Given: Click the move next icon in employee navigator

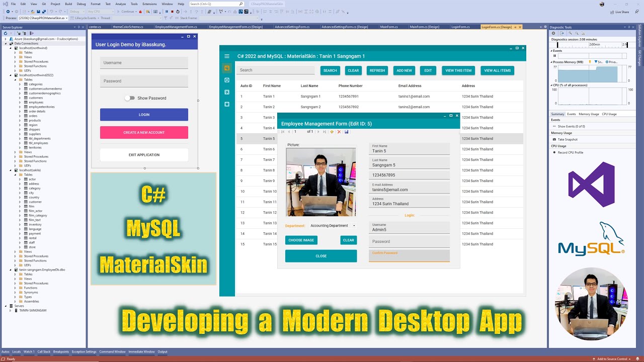Looking at the screenshot, I should click(318, 132).
